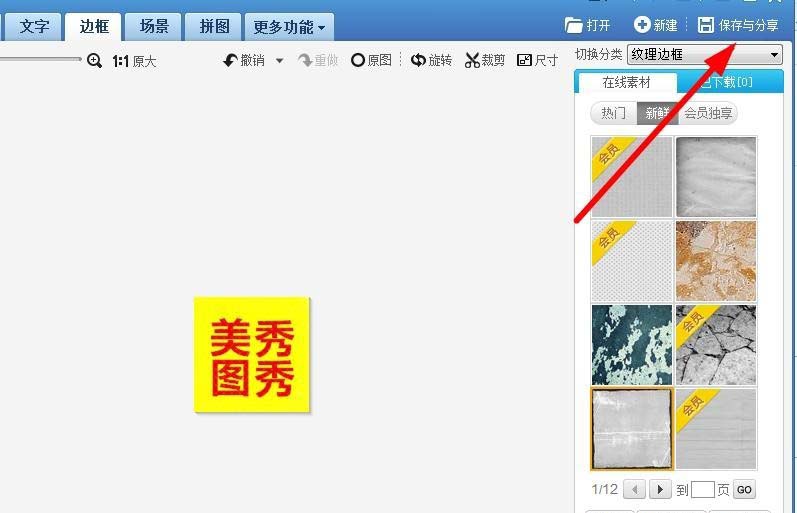Select the 新鲜 filter

click(657, 113)
